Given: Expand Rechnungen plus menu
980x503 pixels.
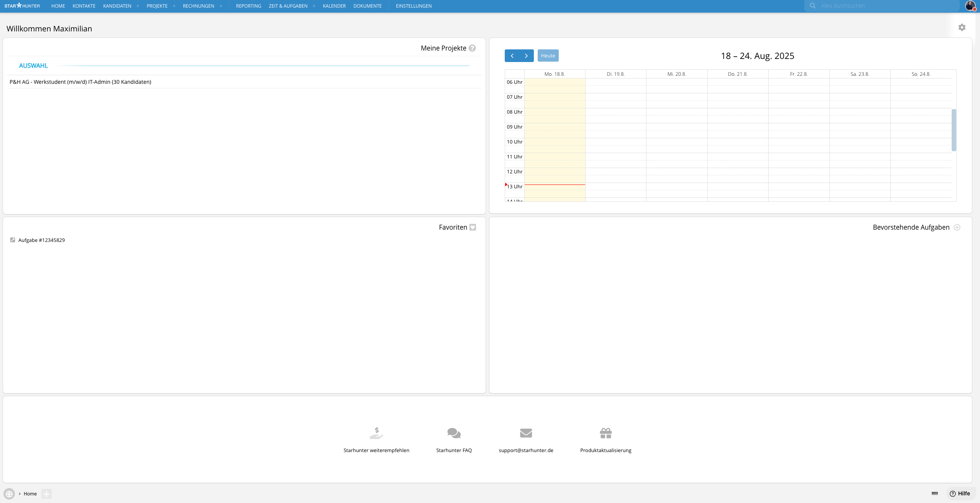Looking at the screenshot, I should pos(221,6).
